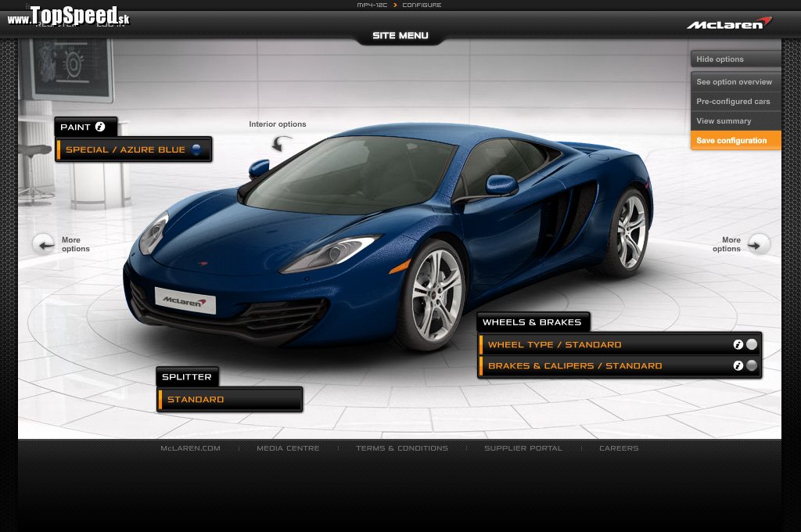The image size is (801, 532).
Task: Click the Wheel Type info icon
Action: coord(738,344)
